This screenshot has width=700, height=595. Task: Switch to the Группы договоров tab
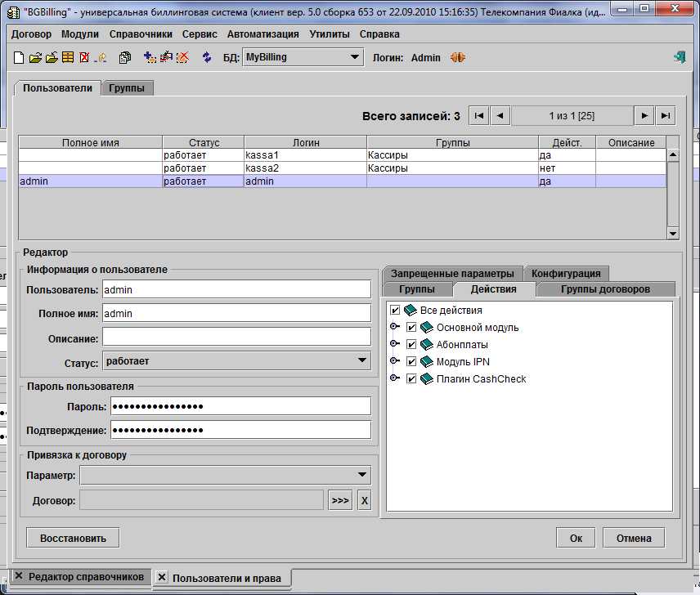point(605,289)
